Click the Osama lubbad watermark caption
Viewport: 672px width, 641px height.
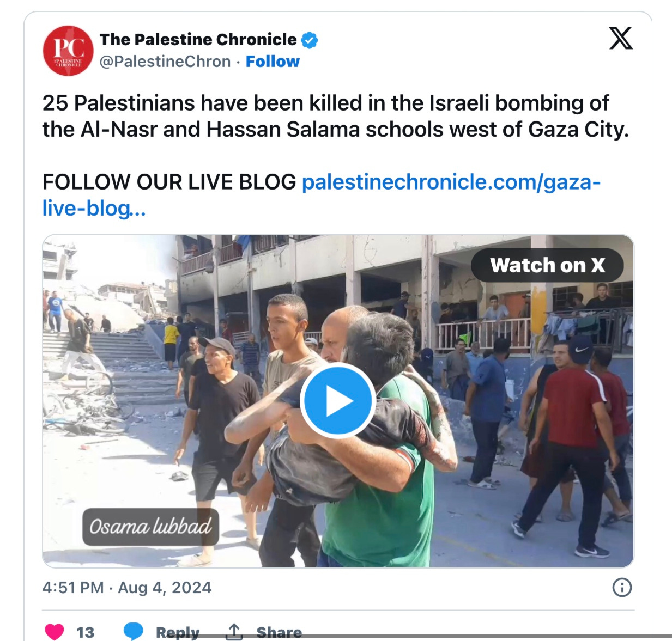(150, 527)
